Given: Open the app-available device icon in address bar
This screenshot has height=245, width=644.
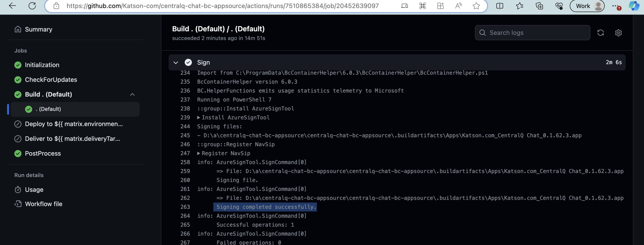Looking at the screenshot, I should pos(405,6).
